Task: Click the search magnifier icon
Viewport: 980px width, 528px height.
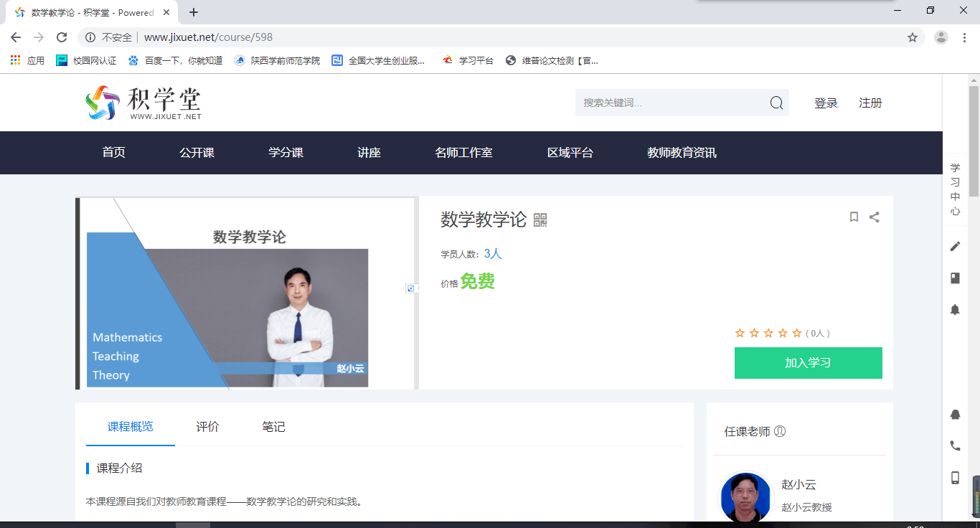Action: (x=776, y=103)
